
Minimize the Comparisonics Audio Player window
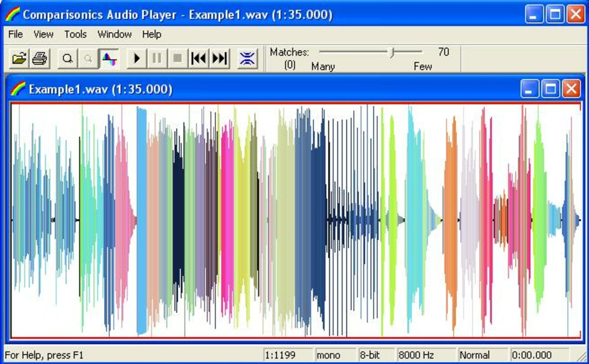point(534,14)
